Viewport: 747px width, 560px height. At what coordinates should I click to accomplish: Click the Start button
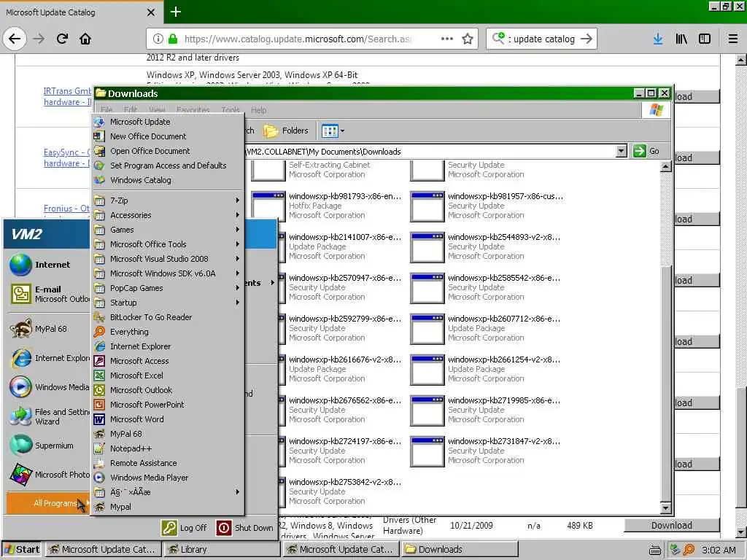(22, 550)
